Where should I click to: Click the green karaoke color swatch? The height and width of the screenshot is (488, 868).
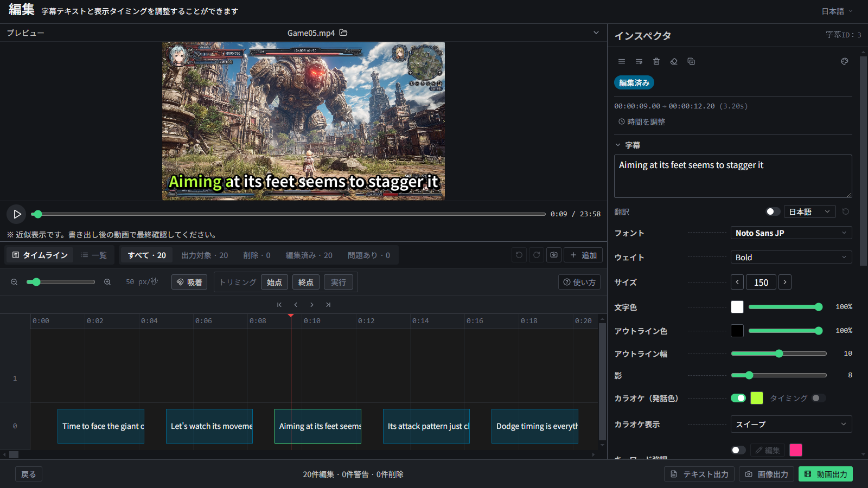(757, 398)
